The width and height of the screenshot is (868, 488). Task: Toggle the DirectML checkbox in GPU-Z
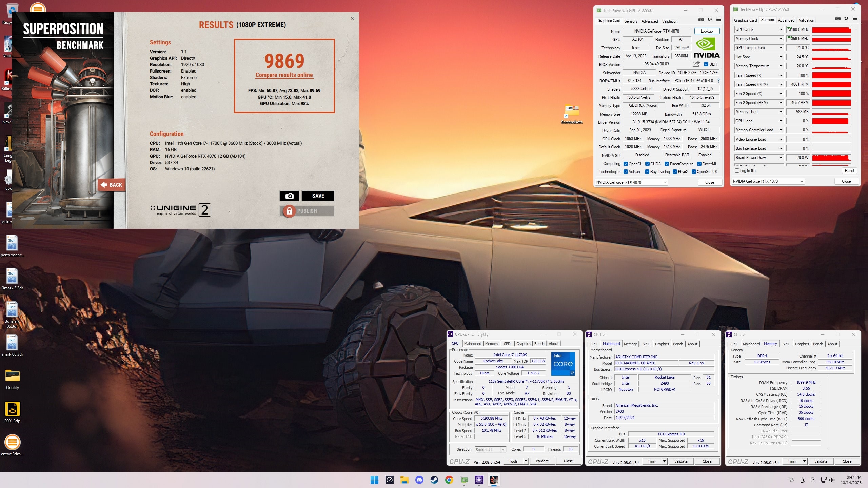tap(699, 164)
